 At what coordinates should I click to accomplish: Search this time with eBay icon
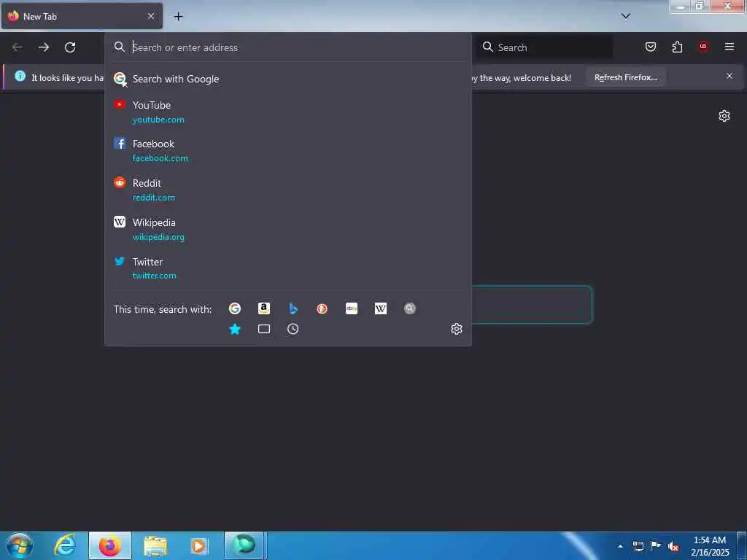[352, 308]
